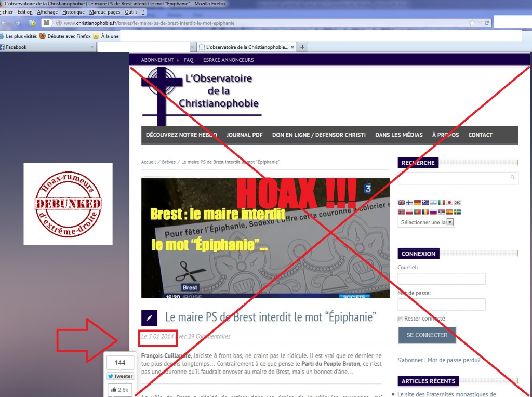Click the address bar URL

[149, 23]
